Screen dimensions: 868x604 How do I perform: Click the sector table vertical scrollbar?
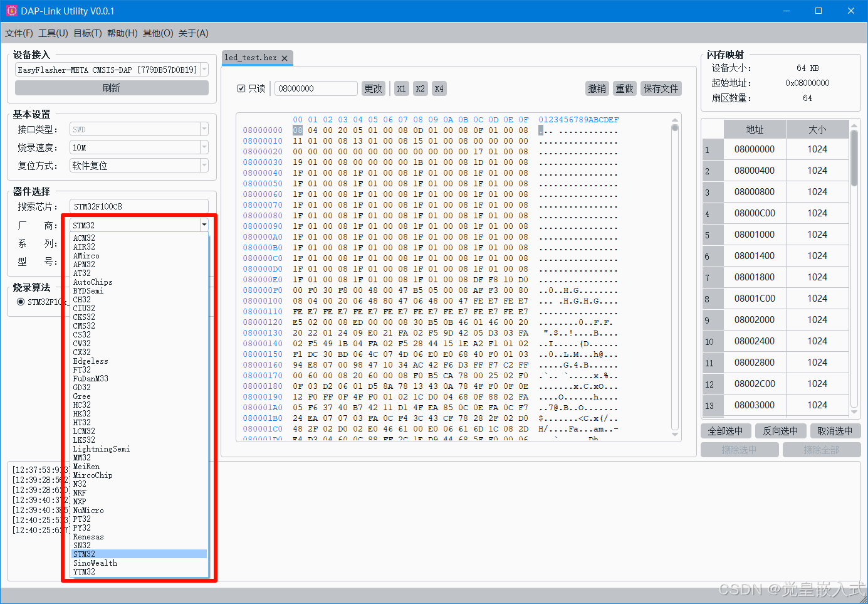(854, 270)
